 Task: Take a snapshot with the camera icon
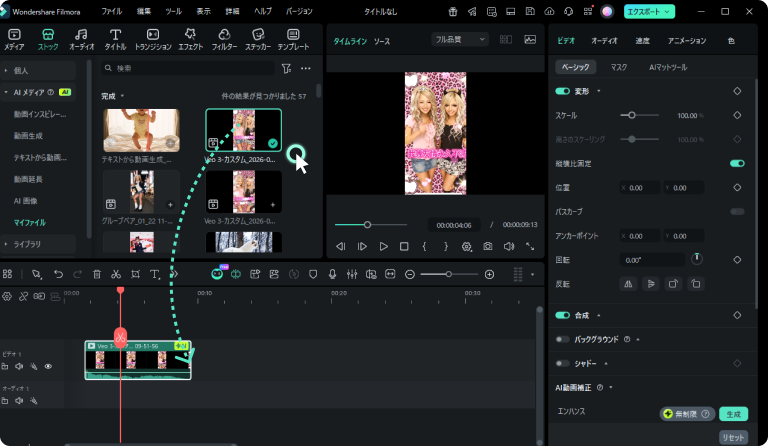click(487, 246)
